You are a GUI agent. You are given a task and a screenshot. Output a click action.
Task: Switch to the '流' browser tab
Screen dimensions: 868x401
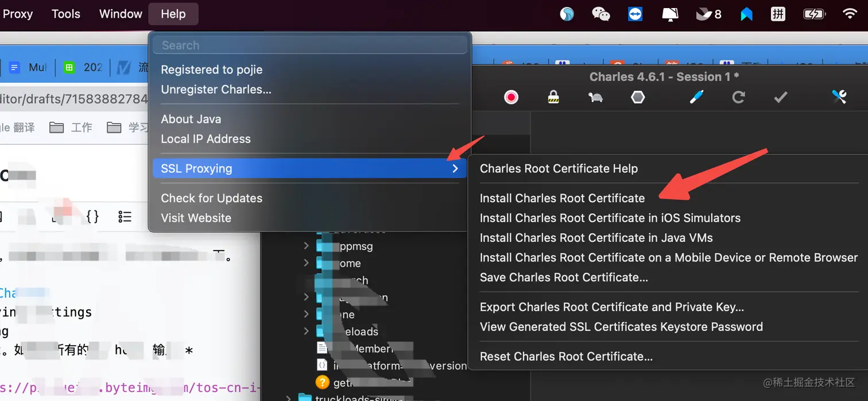[132, 67]
